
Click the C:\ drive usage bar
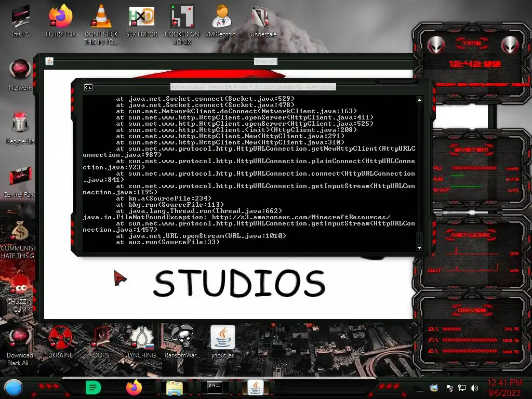pyautogui.click(x=451, y=329)
